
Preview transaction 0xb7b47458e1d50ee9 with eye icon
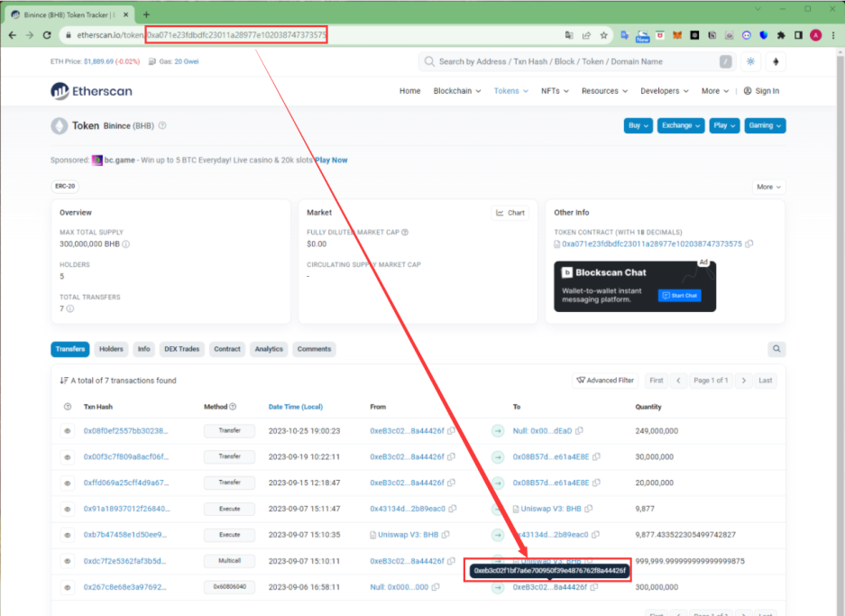click(68, 535)
